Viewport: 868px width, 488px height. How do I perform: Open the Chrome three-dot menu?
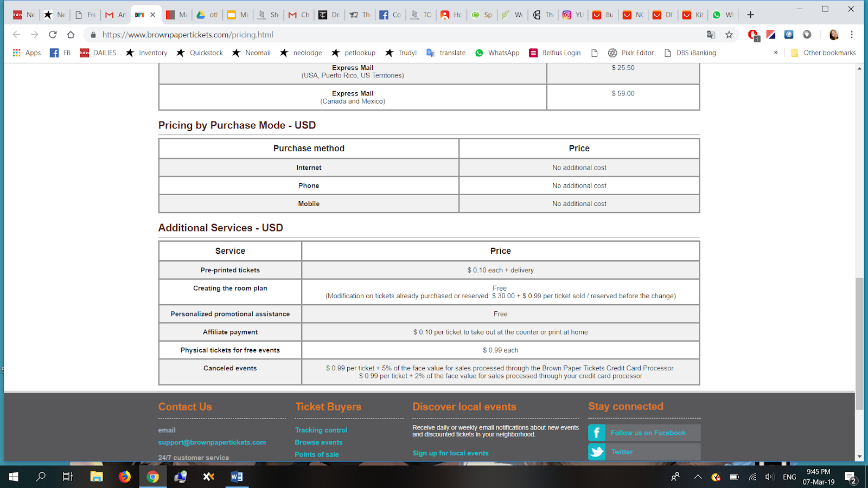pos(852,35)
